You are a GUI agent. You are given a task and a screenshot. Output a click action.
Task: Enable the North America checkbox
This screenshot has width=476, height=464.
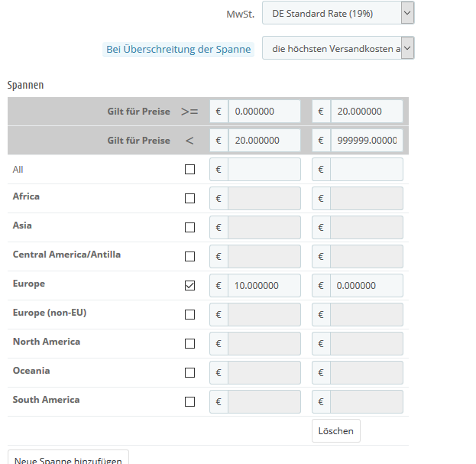(x=190, y=344)
